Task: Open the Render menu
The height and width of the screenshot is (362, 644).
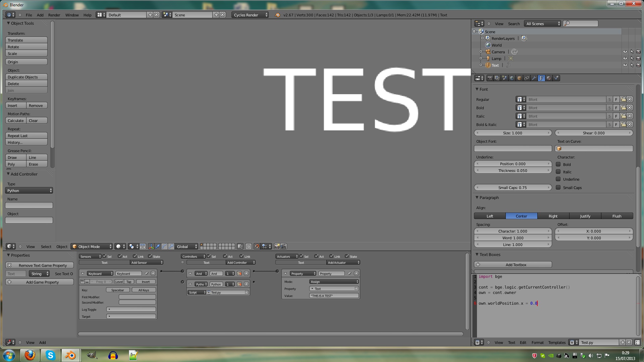Action: point(54,15)
